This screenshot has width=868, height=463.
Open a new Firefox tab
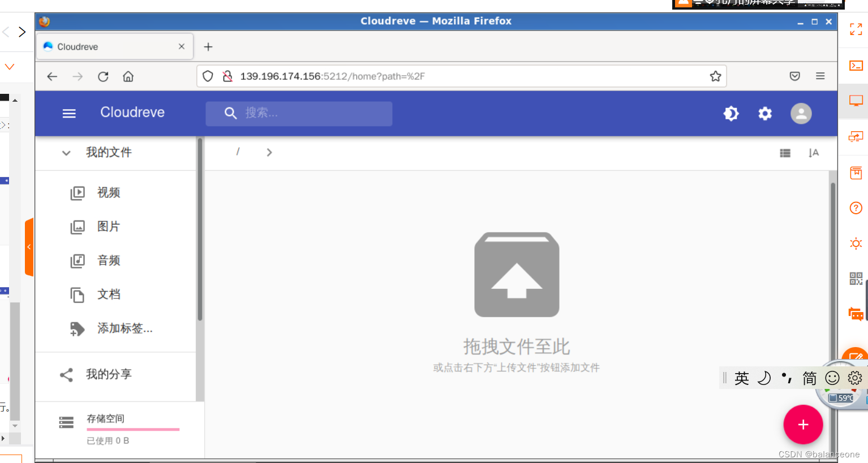(x=208, y=46)
